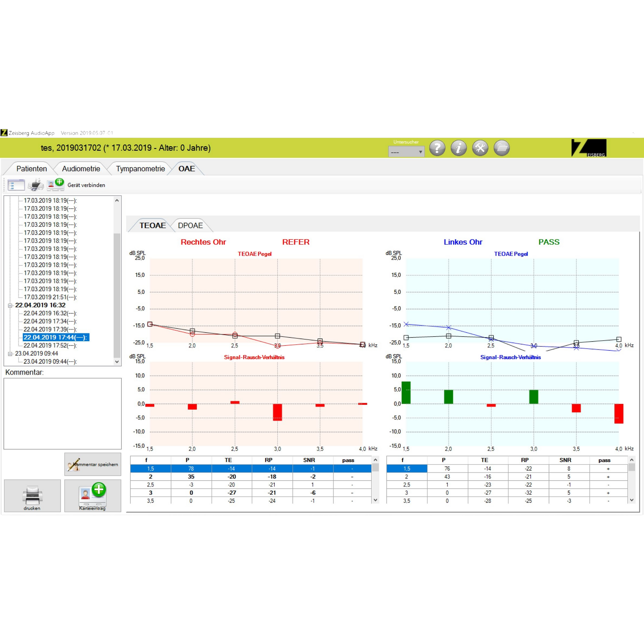Select the 2,5 frequency row in right ear table
This screenshot has width=644, height=644.
(251, 485)
